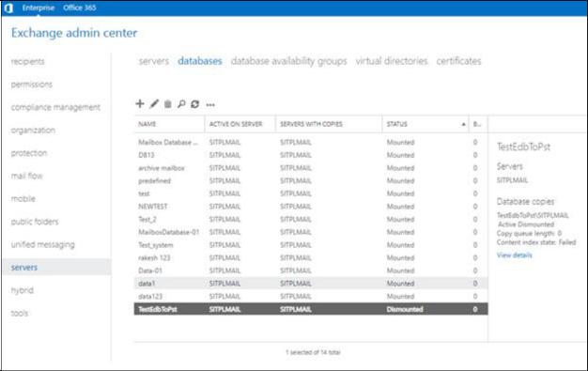Click '1 selected of 14 total' status text
The width and height of the screenshot is (588, 371).
tap(313, 352)
